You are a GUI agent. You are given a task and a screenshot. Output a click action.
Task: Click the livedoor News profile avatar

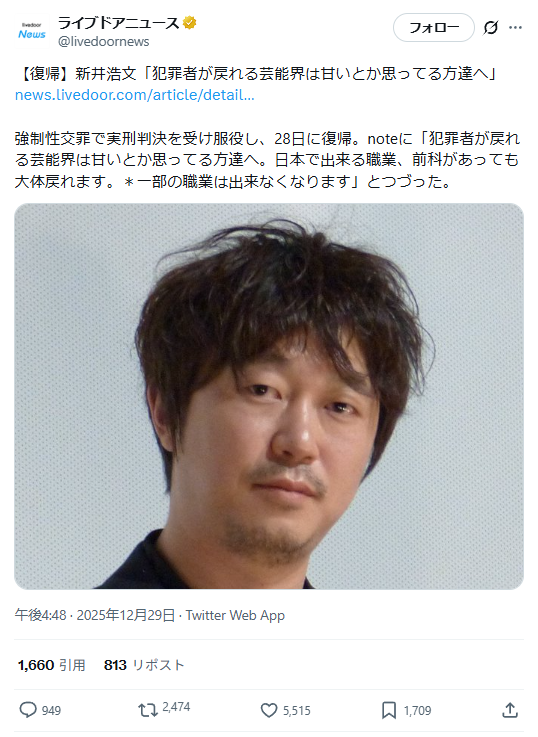pos(32,31)
